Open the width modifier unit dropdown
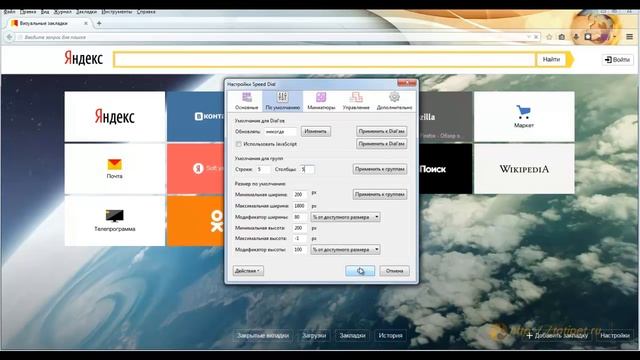 click(x=345, y=217)
